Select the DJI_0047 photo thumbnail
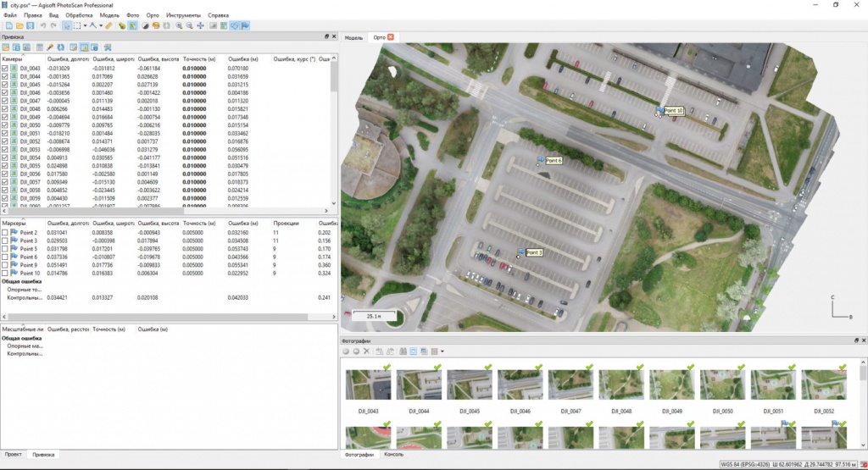 [570, 386]
